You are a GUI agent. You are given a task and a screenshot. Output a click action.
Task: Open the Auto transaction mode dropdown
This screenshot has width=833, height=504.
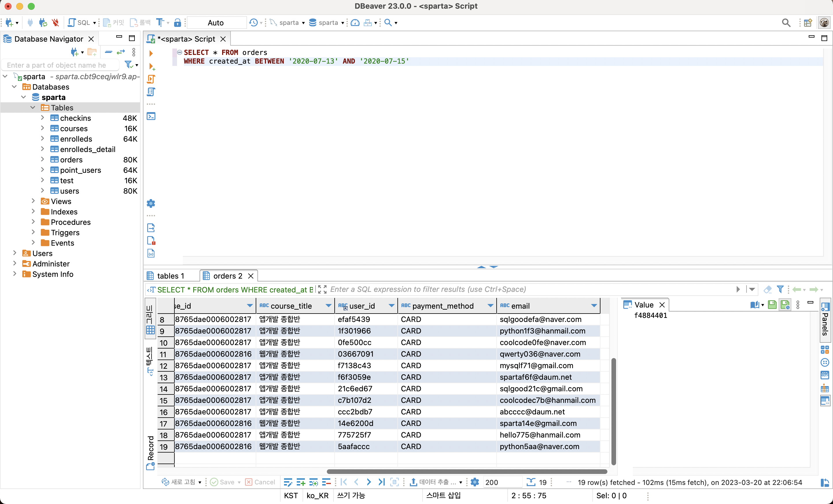216,23
